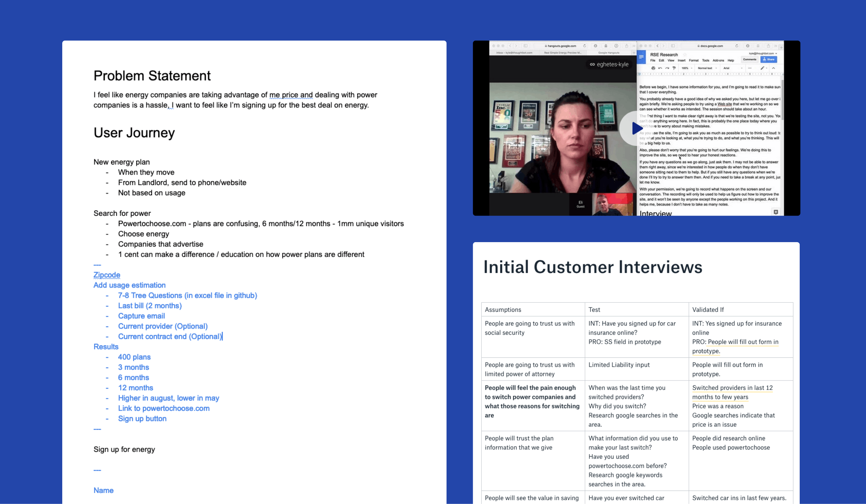
Task: Open the Normal text style dropdown
Action: click(708, 68)
